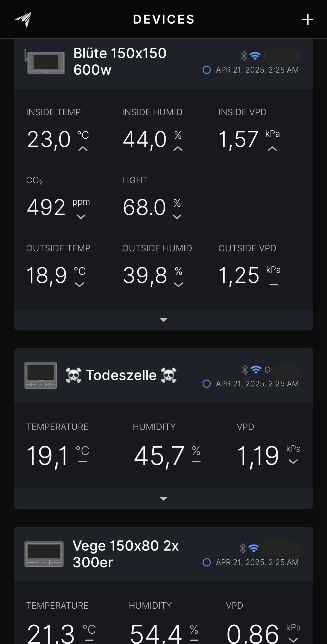
Task: Expand the Todeszelle card details
Action: (163, 499)
